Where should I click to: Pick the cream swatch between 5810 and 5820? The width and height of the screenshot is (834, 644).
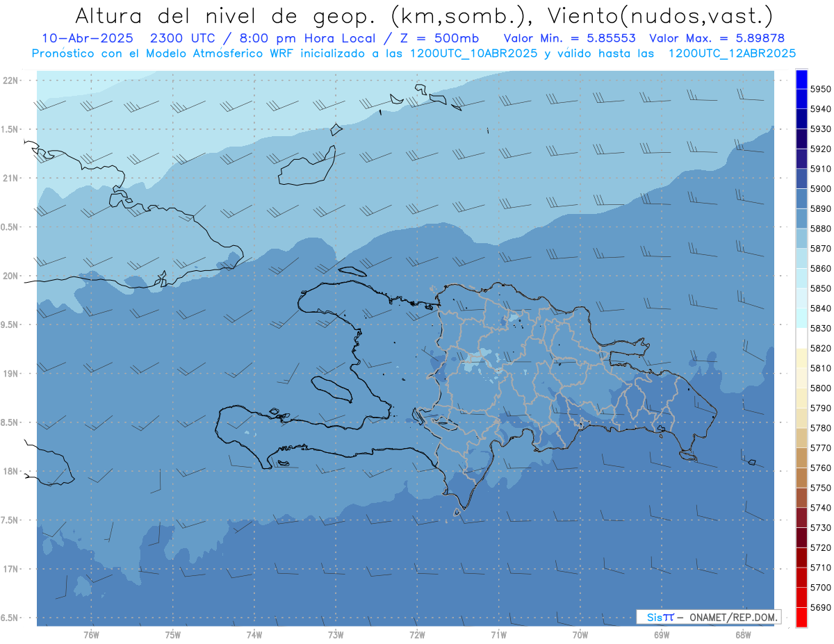(x=801, y=358)
